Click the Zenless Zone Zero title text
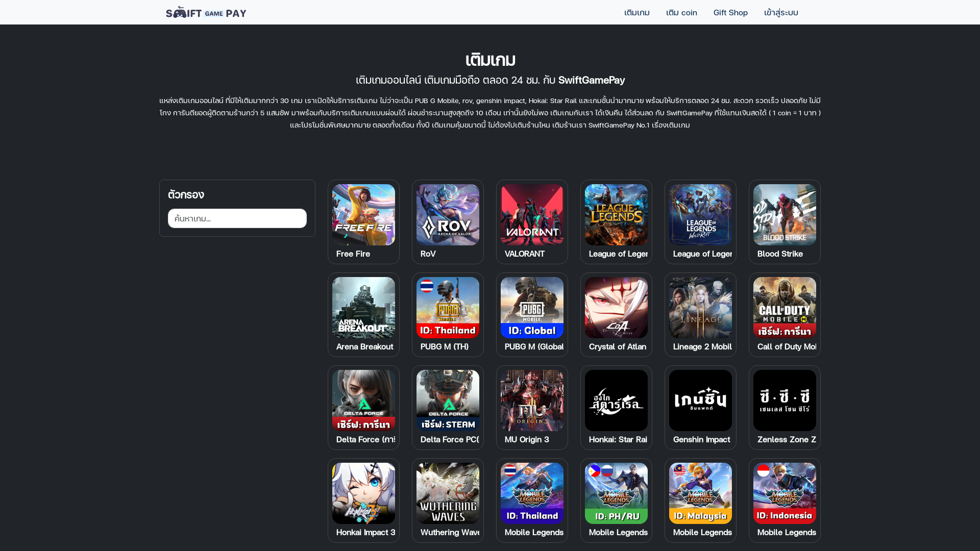980x551 pixels. tap(787, 439)
